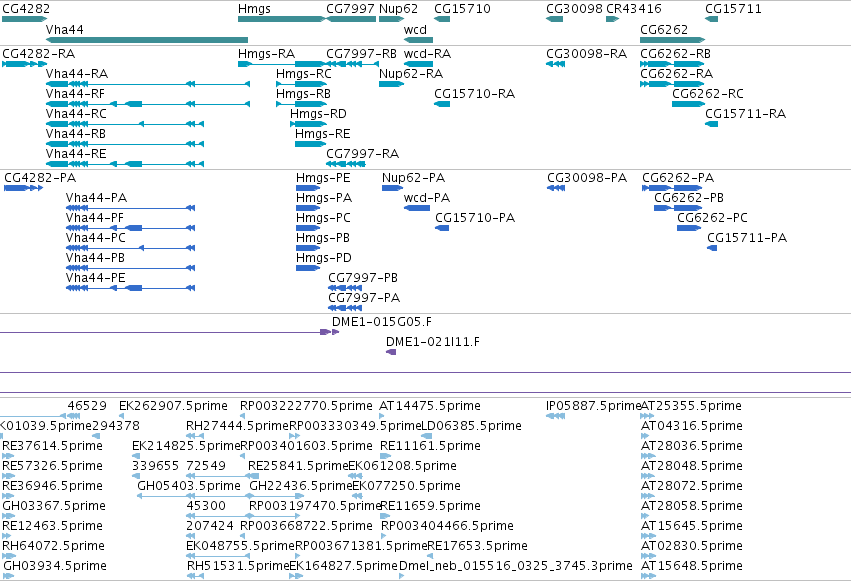Select the Vha44-RA transcript label
The image size is (851, 581).
(77, 74)
